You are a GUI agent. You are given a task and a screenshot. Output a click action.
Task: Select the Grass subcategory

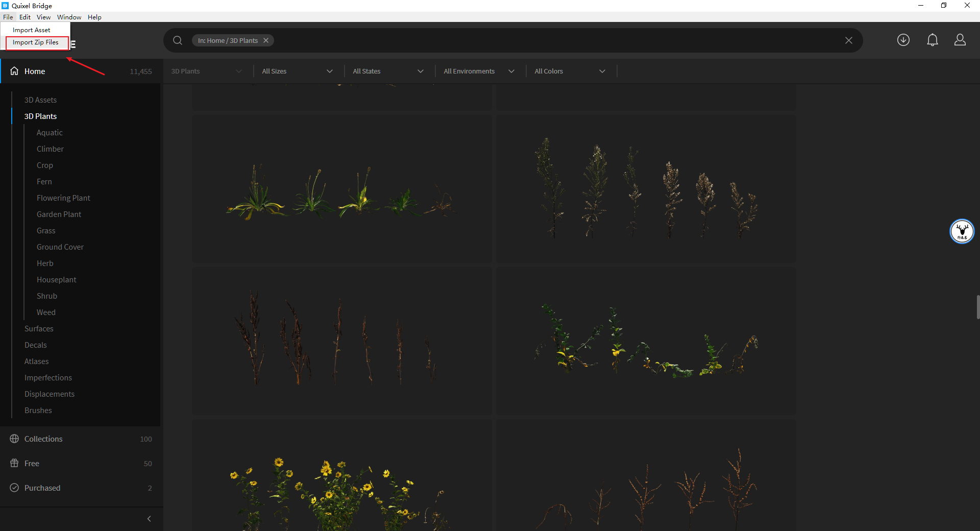pos(46,231)
